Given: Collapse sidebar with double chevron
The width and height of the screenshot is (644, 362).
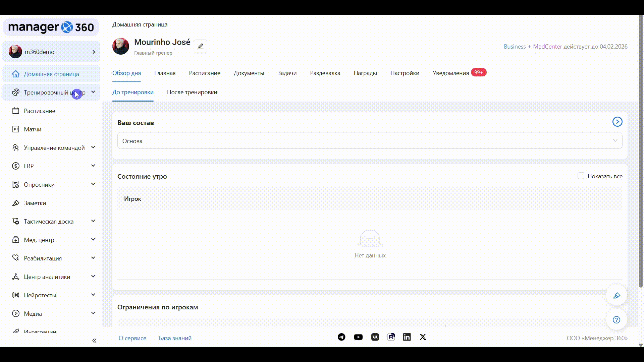Looking at the screenshot, I should click(x=94, y=341).
